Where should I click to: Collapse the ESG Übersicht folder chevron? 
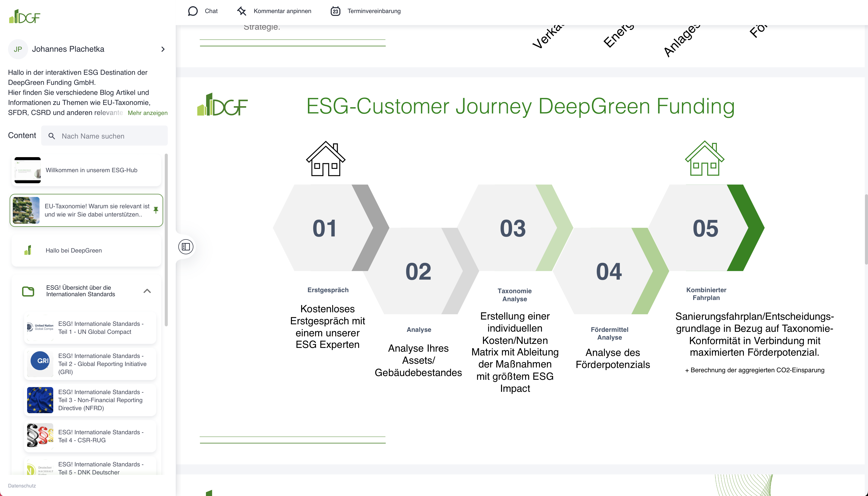coord(147,291)
